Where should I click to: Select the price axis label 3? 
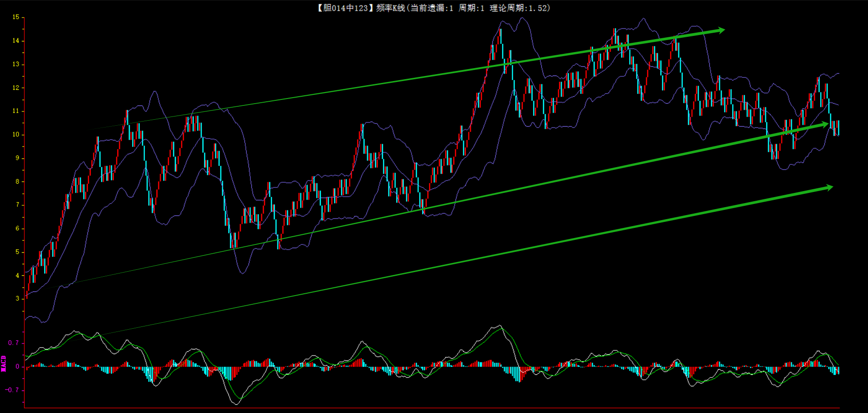(x=17, y=298)
